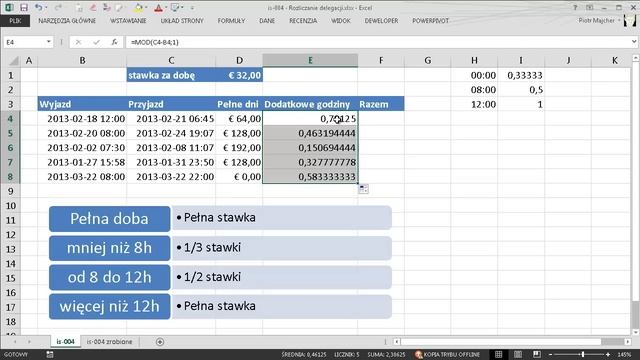Click the zoom slider handle
Viewport: 640px width, 360px height.
[582, 354]
